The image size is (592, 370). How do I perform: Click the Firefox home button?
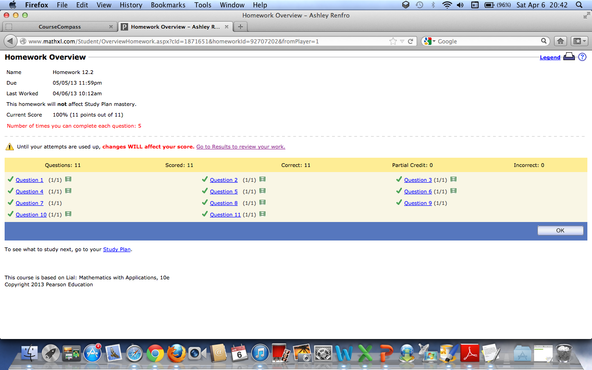point(560,41)
